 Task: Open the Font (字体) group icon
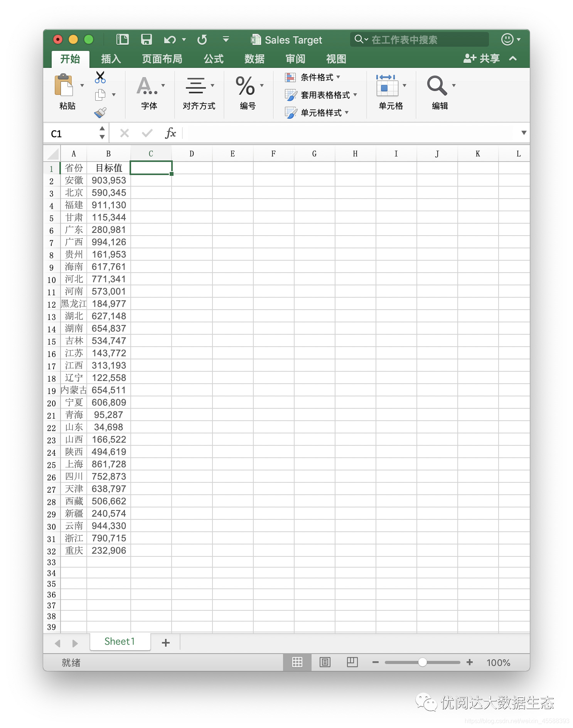(x=147, y=86)
